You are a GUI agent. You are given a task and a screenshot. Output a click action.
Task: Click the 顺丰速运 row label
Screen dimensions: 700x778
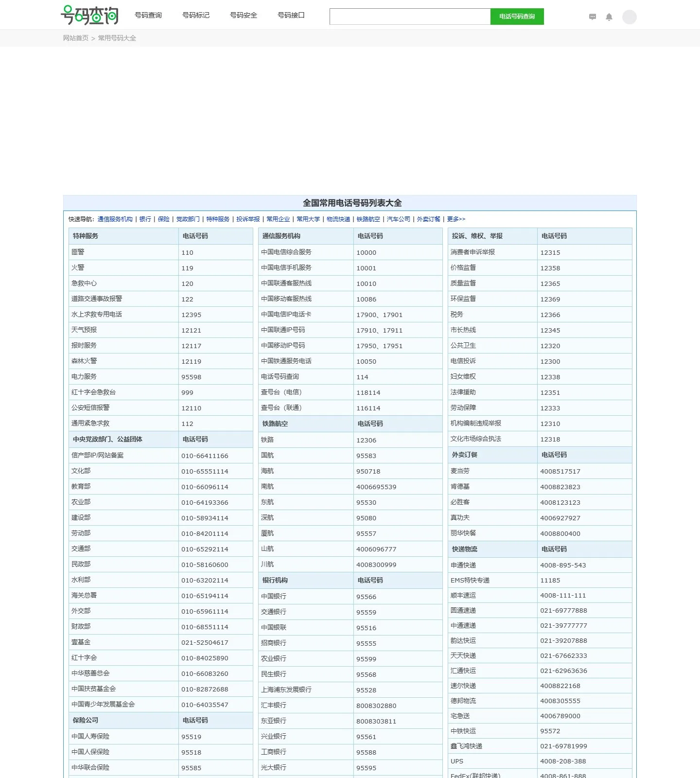(x=463, y=595)
